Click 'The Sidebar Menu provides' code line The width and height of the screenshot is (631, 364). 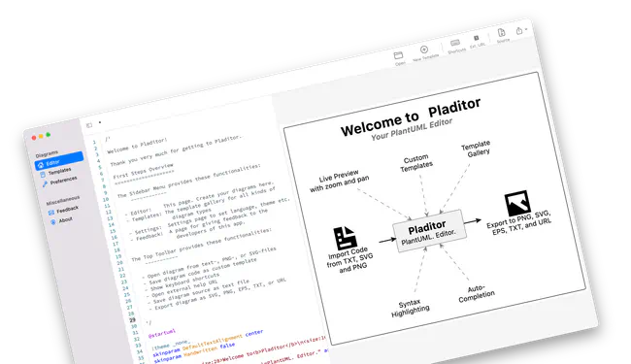point(188,181)
